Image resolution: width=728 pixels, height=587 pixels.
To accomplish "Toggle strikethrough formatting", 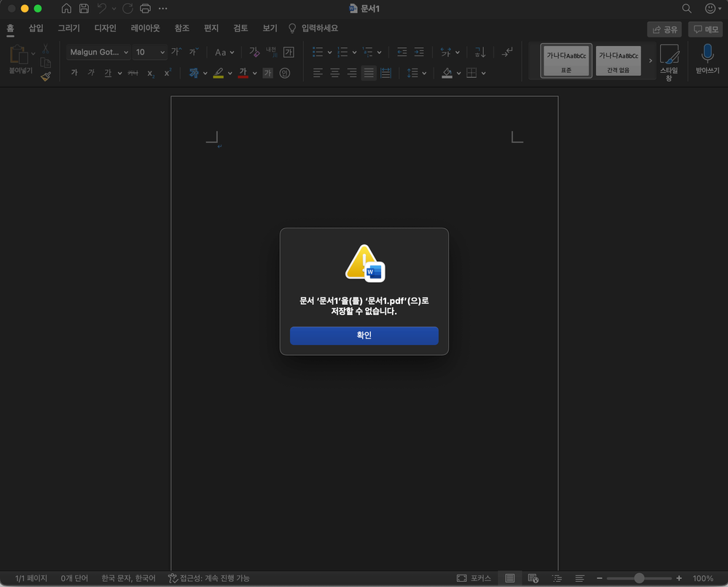I will point(133,73).
